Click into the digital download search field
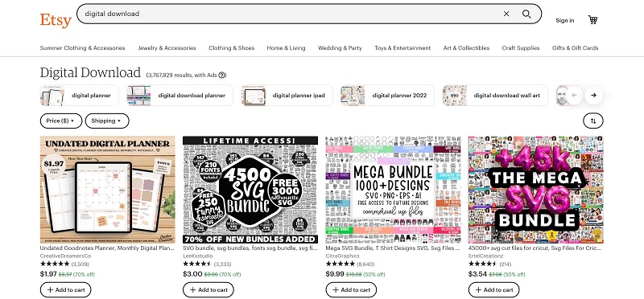The image size is (644, 299). pyautogui.click(x=287, y=14)
